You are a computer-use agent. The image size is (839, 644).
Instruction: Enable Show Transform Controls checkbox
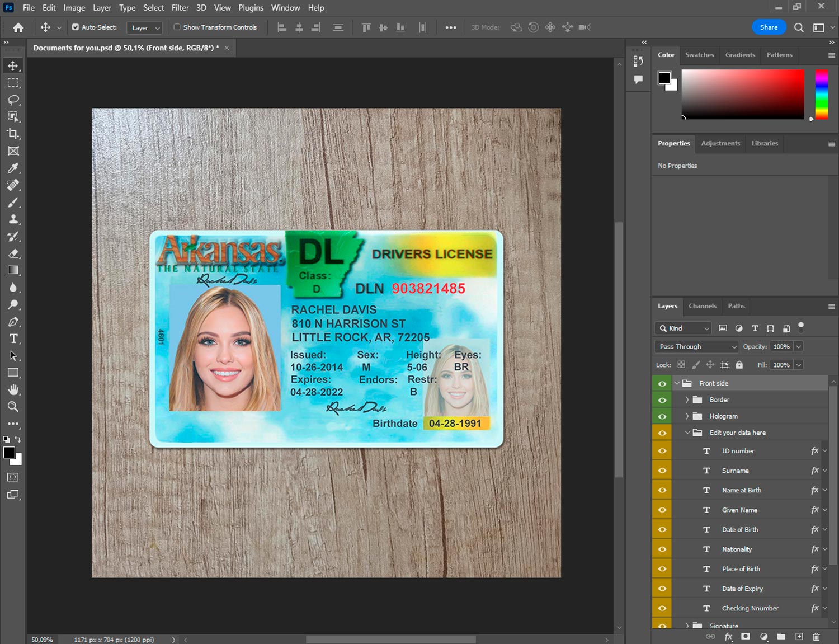(x=177, y=27)
